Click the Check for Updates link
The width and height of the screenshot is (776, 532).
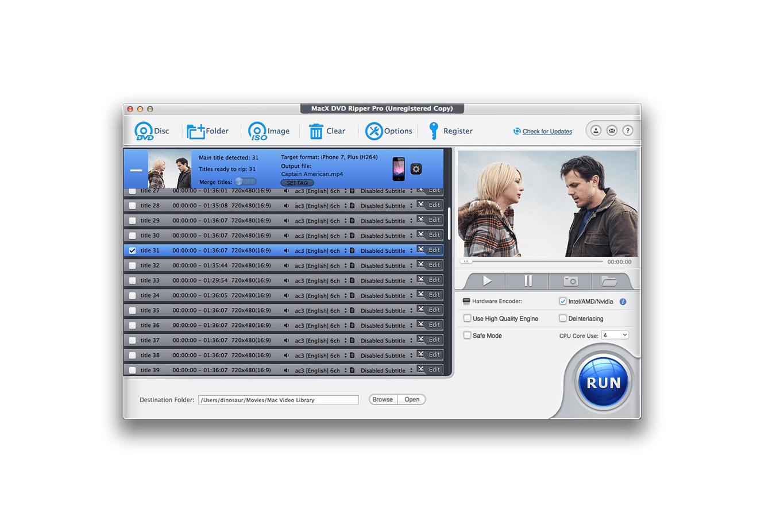547,132
